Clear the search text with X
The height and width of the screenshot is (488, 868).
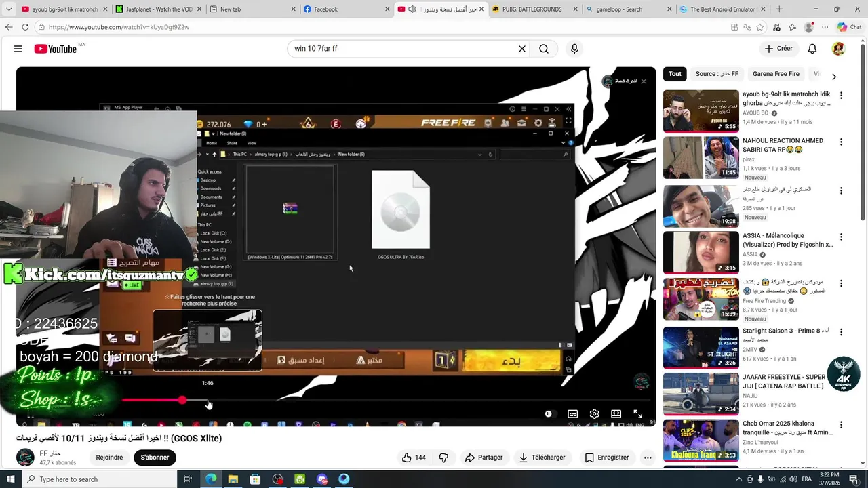(x=522, y=49)
